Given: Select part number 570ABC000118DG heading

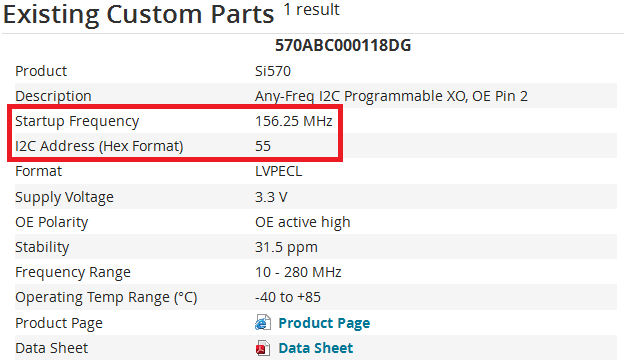Looking at the screenshot, I should pyautogui.click(x=343, y=45).
